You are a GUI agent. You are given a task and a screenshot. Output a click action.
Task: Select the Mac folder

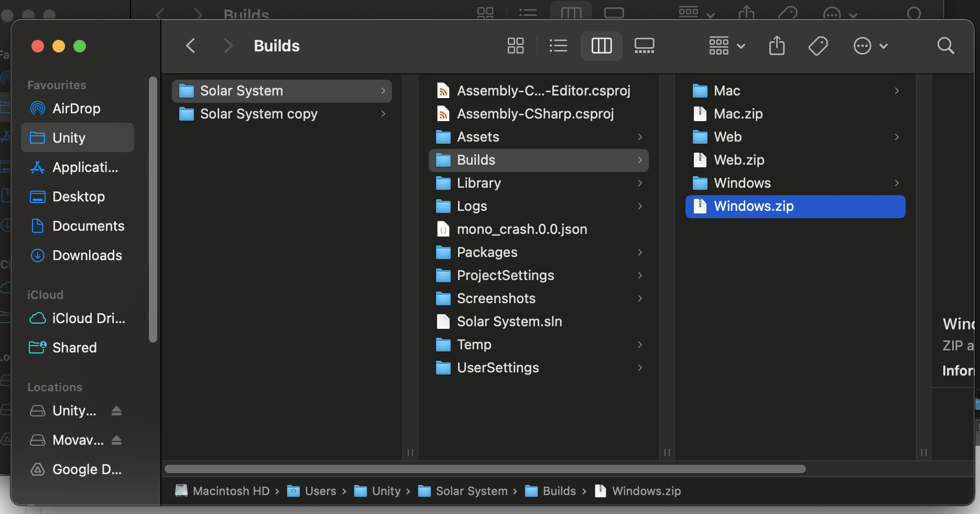(x=796, y=91)
